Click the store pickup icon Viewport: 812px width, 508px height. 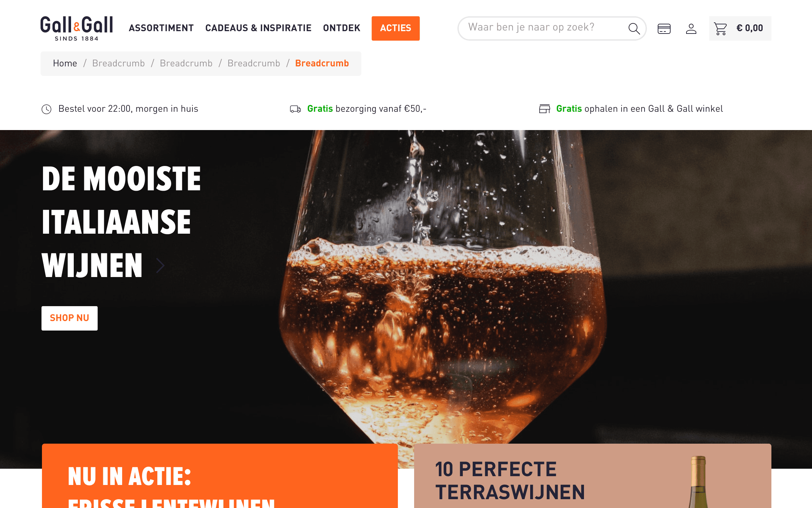(x=544, y=109)
